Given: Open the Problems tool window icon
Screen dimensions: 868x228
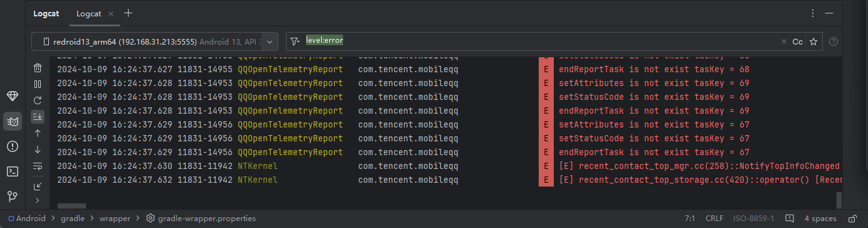Looking at the screenshot, I should click(x=13, y=146).
